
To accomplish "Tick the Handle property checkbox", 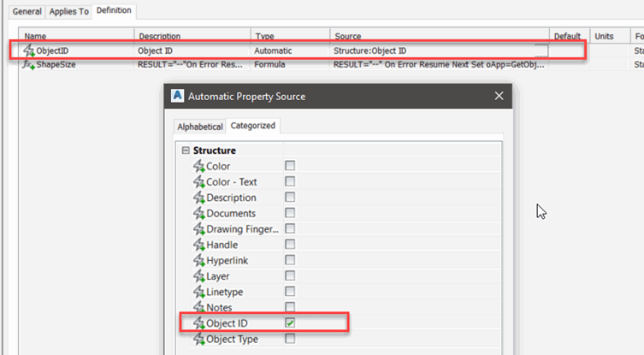I will 290,245.
